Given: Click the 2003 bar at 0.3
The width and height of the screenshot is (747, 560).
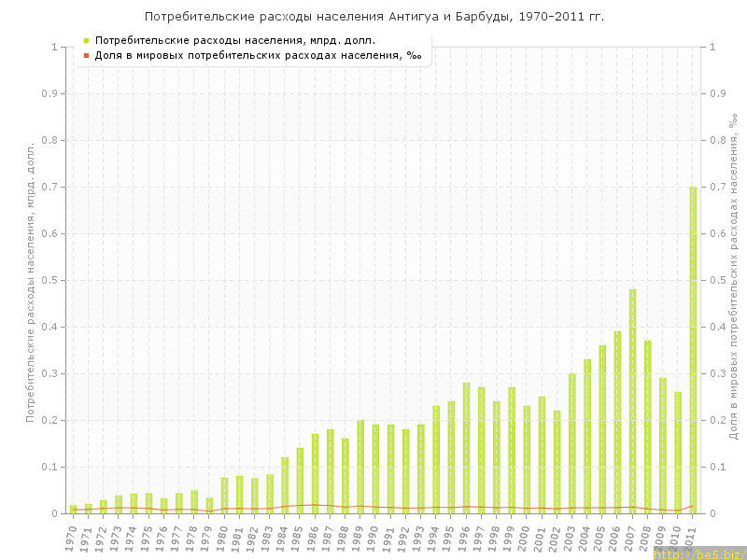Looking at the screenshot, I should [572, 443].
